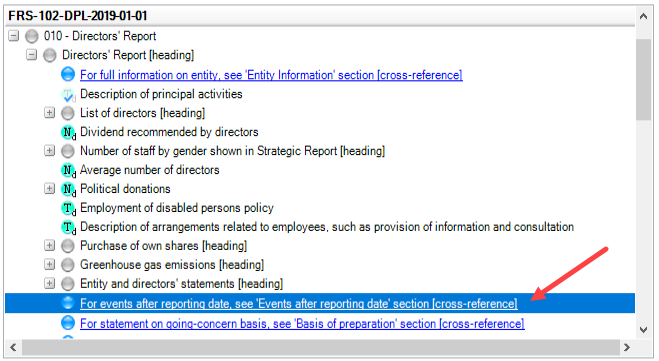The image size is (659, 361).
Task: Select the Directors' Report [heading] item
Action: pos(128,55)
